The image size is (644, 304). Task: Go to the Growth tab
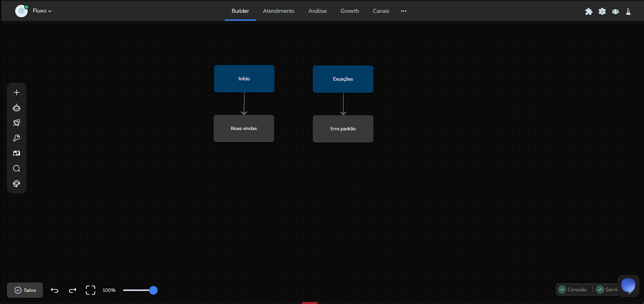coord(349,11)
